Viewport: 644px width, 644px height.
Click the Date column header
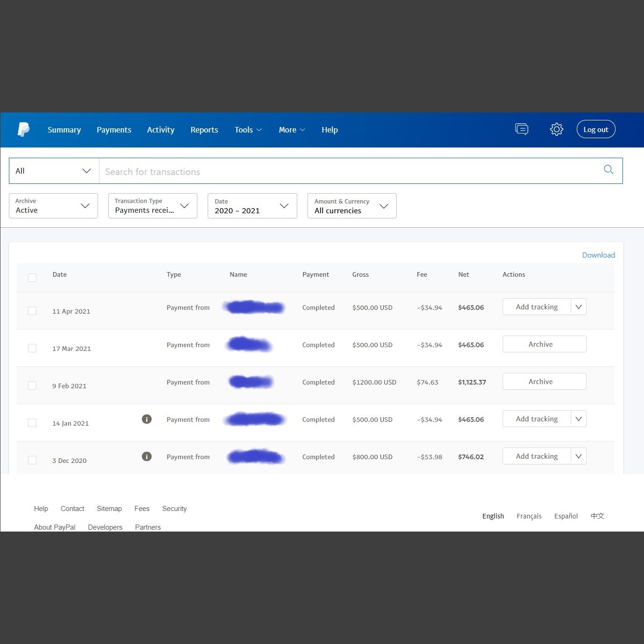(x=60, y=274)
